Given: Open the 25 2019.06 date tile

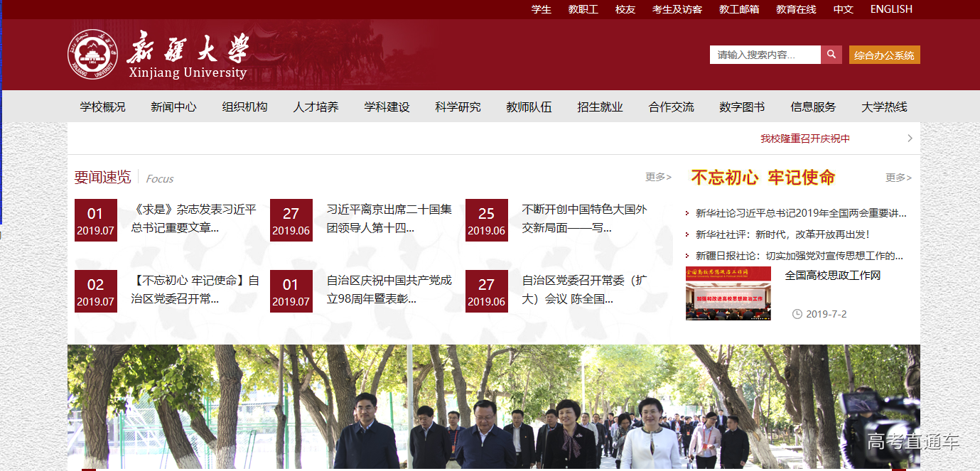Looking at the screenshot, I should click(x=486, y=220).
